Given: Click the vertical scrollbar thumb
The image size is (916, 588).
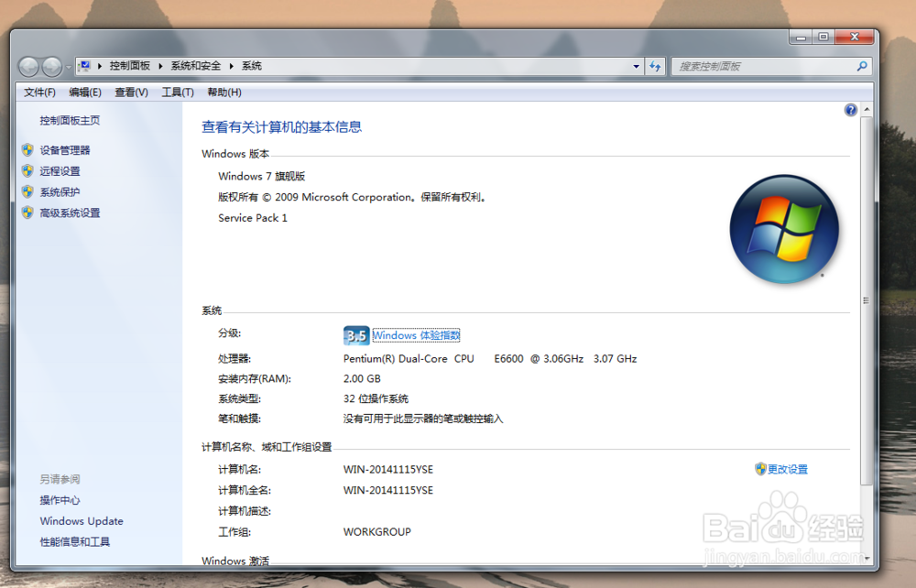Looking at the screenshot, I should 867,300.
